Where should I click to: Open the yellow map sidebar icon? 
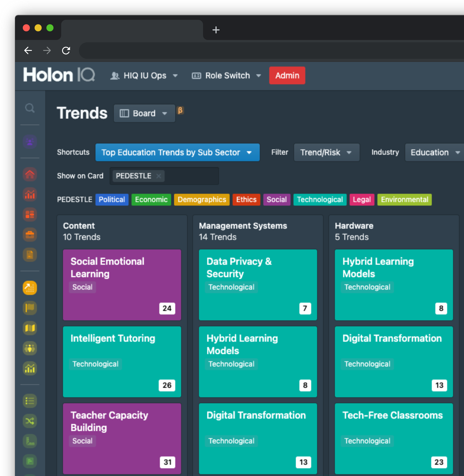pyautogui.click(x=30, y=328)
